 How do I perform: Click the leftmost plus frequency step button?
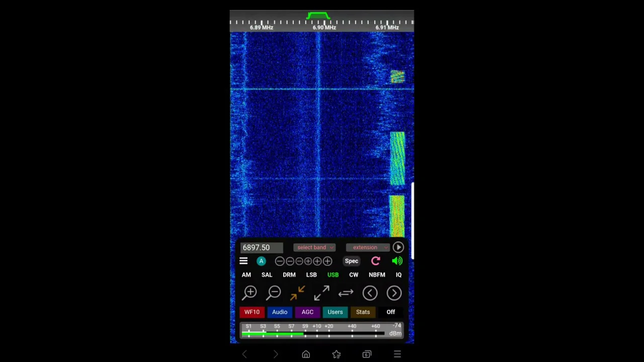pos(308,261)
